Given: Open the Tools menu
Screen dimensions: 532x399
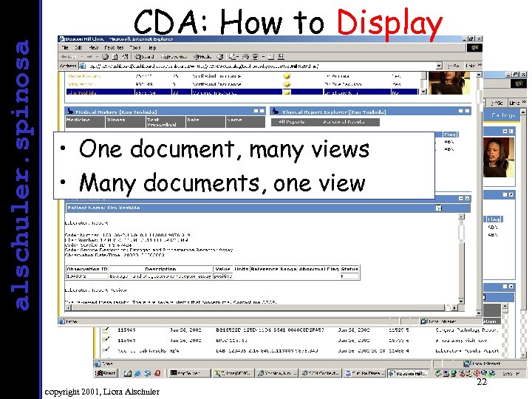Looking at the screenshot, I should (134, 48).
